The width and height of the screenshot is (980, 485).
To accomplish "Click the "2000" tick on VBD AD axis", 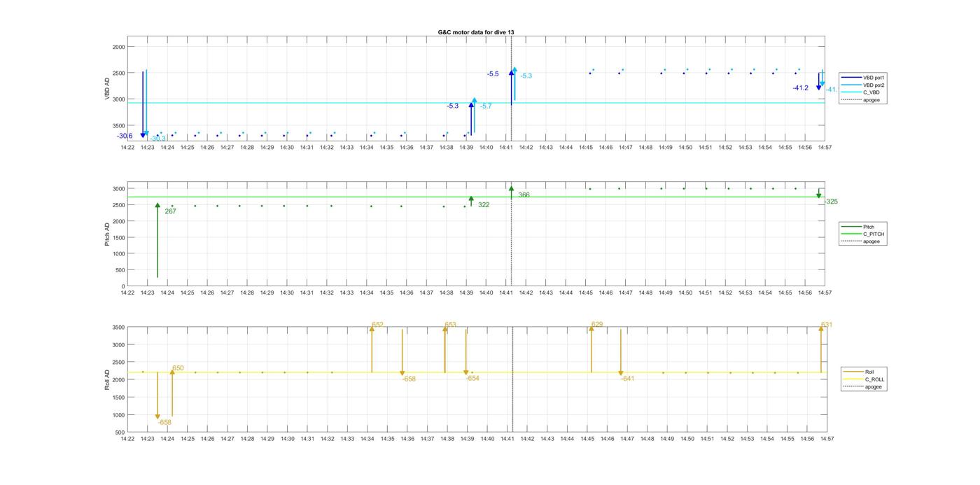I will (119, 47).
